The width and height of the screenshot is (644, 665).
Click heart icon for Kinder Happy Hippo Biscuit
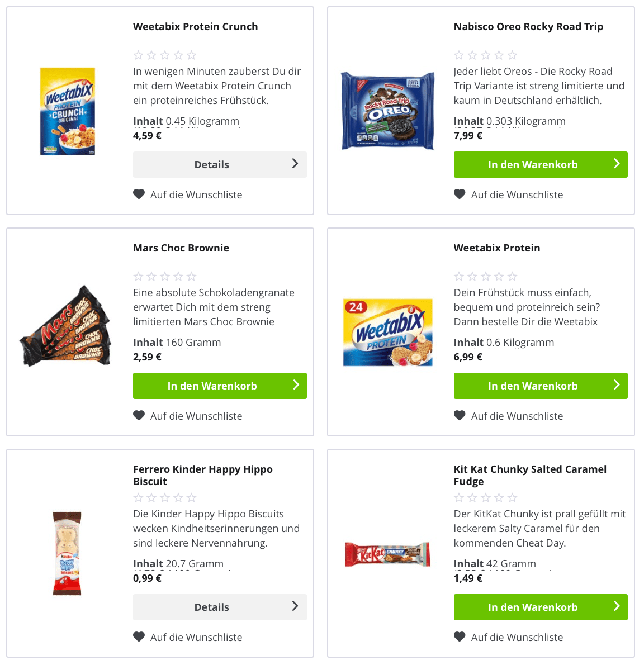[139, 636]
